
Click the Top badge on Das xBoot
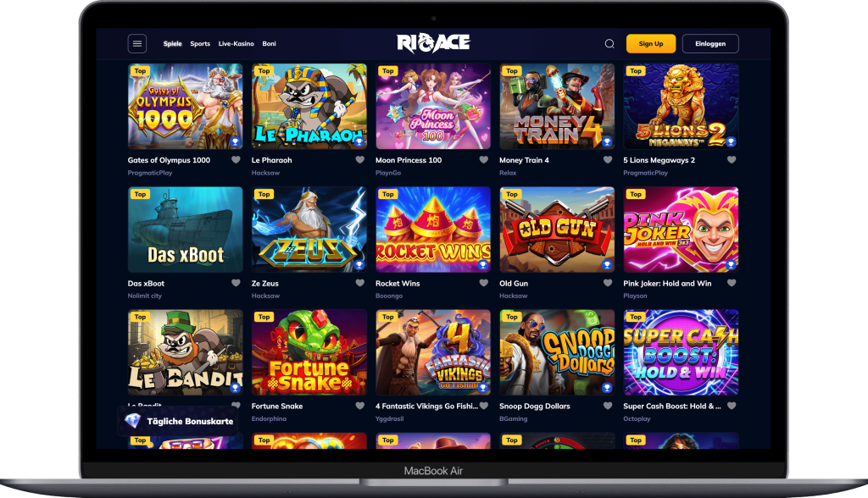(x=140, y=194)
